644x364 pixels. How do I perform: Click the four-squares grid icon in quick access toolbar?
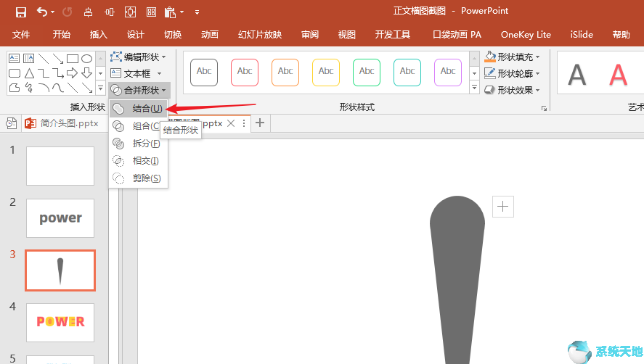click(x=151, y=12)
